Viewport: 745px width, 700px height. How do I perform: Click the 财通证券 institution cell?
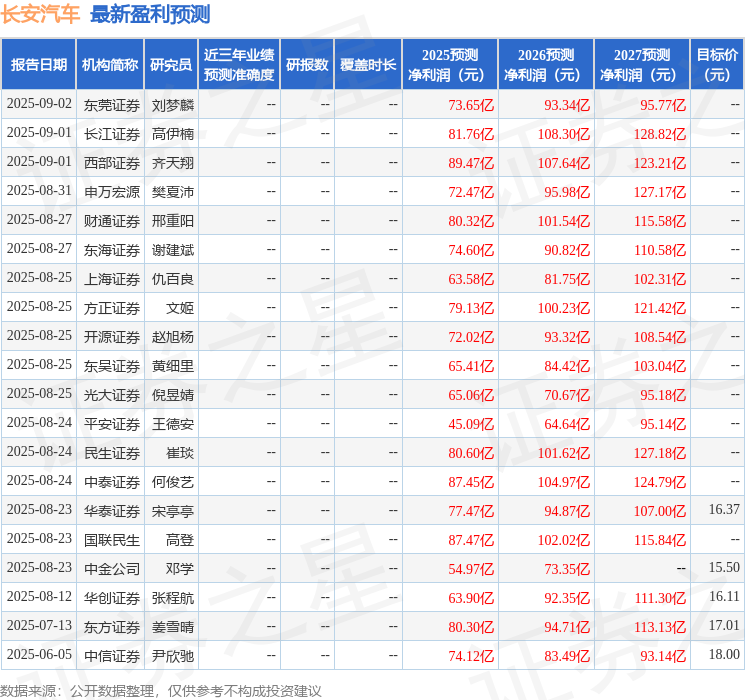112,221
